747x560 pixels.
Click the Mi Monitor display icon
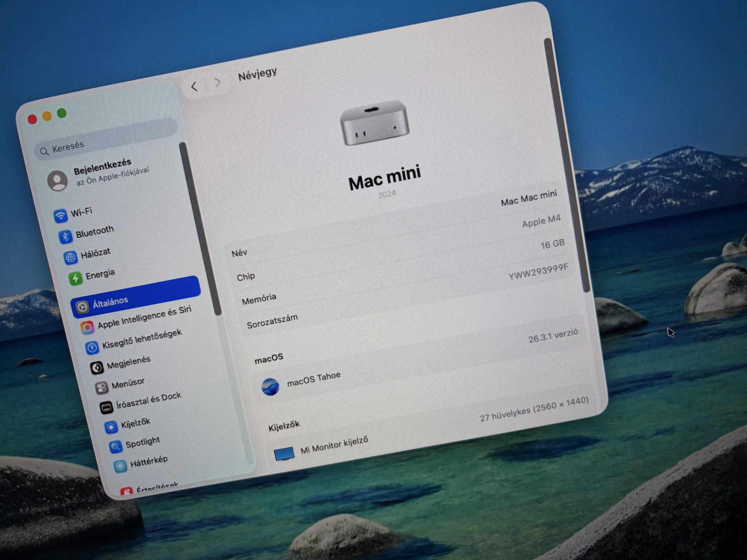(284, 454)
